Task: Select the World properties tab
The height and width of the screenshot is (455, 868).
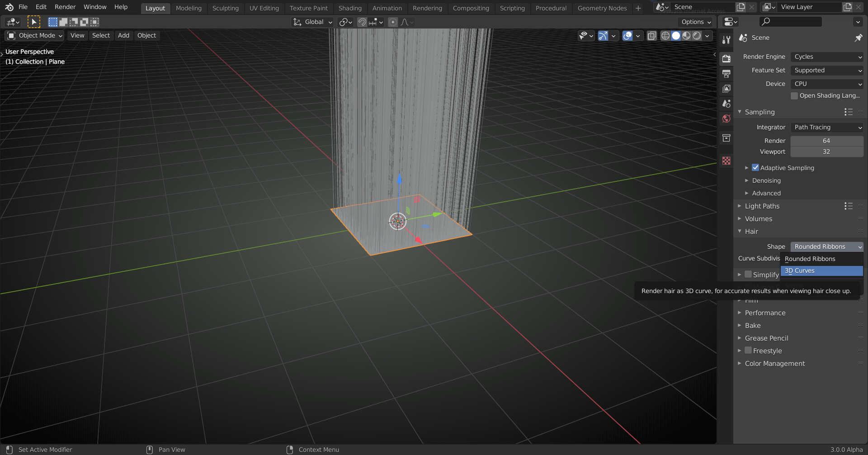Action: [726, 118]
